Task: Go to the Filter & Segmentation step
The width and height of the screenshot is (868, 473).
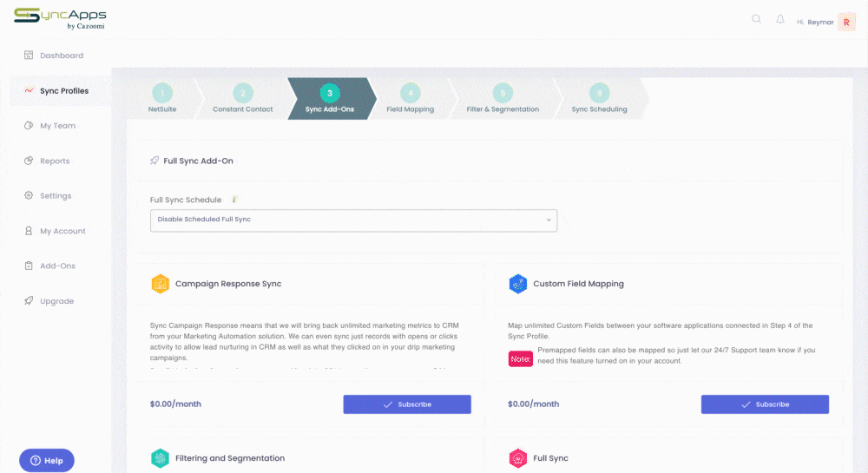Action: pos(503,98)
